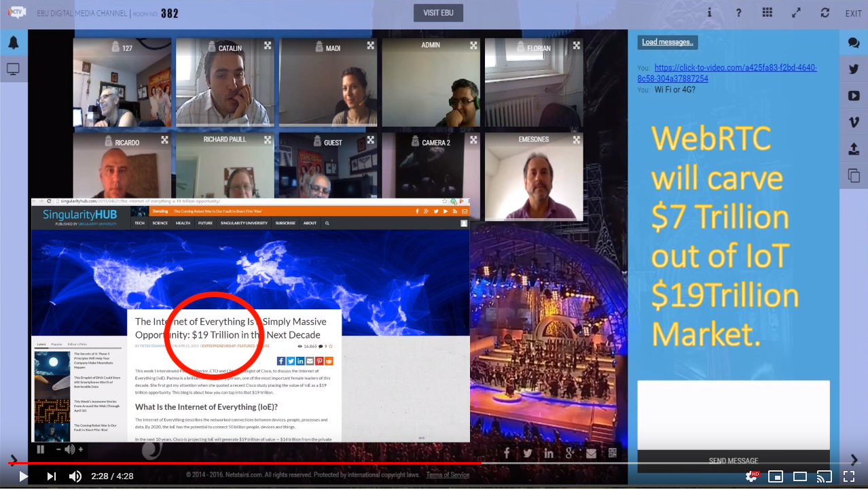Screen dimensions: 868x490
Task: Click the embedded room speaker icon
Action: [x=69, y=449]
